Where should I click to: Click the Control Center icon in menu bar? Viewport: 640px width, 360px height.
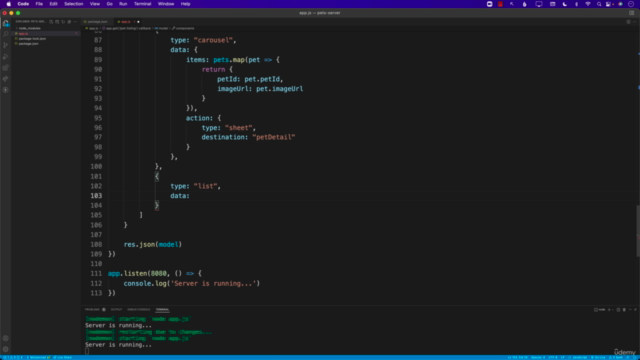pyautogui.click(x=609, y=4)
